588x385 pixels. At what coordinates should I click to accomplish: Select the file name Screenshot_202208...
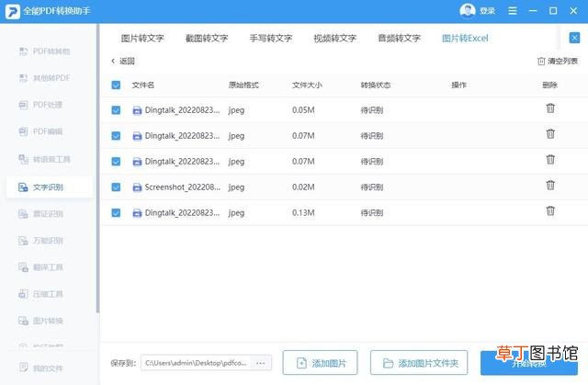pyautogui.click(x=182, y=187)
